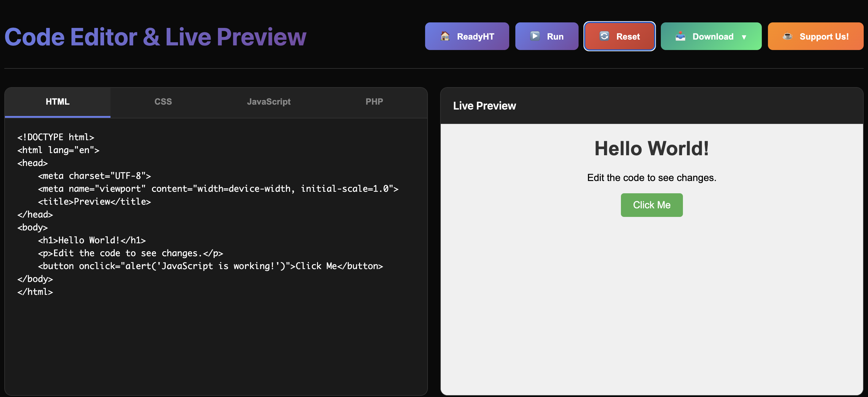Viewport: 868px width, 397px height.
Task: Click the Reset button label
Action: 628,37
